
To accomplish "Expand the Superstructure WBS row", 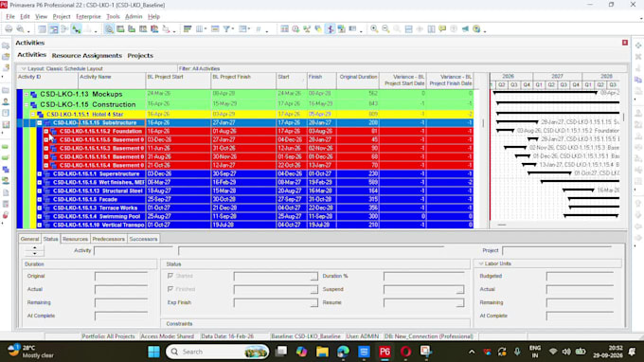I will (x=40, y=173).
